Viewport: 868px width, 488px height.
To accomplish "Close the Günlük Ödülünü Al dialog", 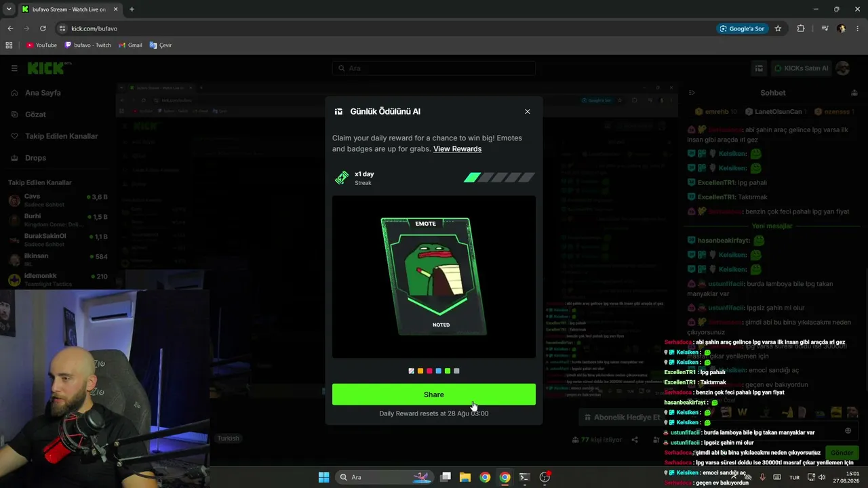I will coord(528,112).
